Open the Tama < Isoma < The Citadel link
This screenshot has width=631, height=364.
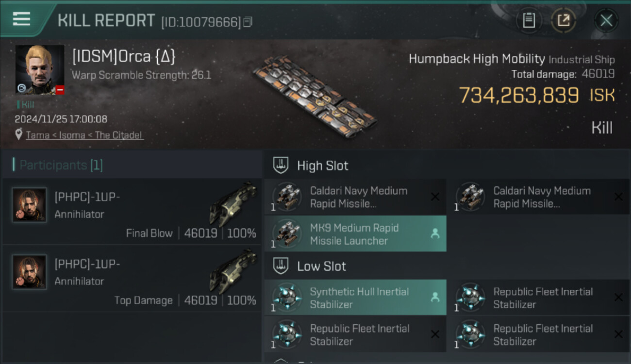pyautogui.click(x=84, y=135)
